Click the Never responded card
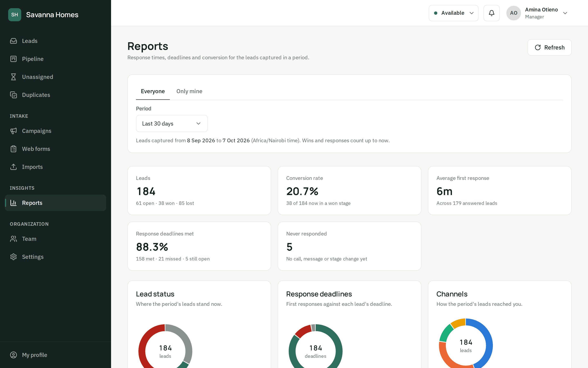The image size is (588, 368). [349, 246]
